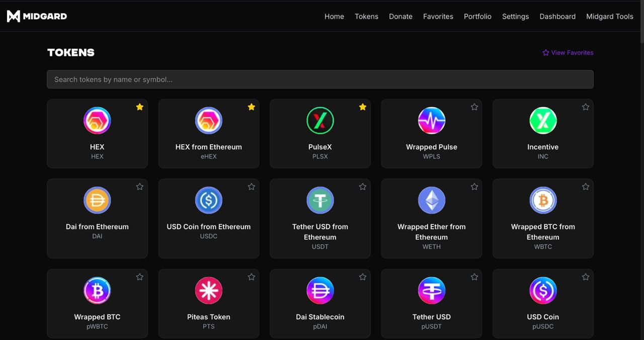Image resolution: width=644 pixels, height=340 pixels.
Task: Favorite Wrapped Ether from Ethereum star
Action: click(x=474, y=187)
